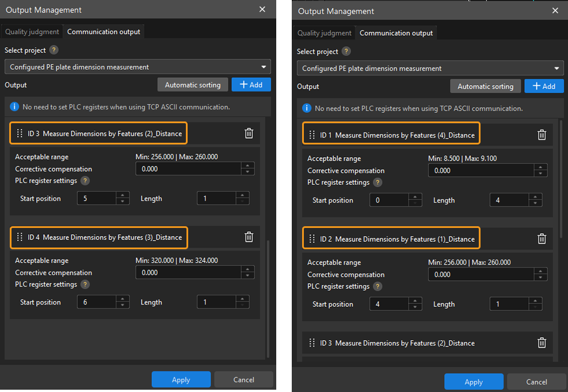Click the drag handle beside ID 1

click(312, 135)
